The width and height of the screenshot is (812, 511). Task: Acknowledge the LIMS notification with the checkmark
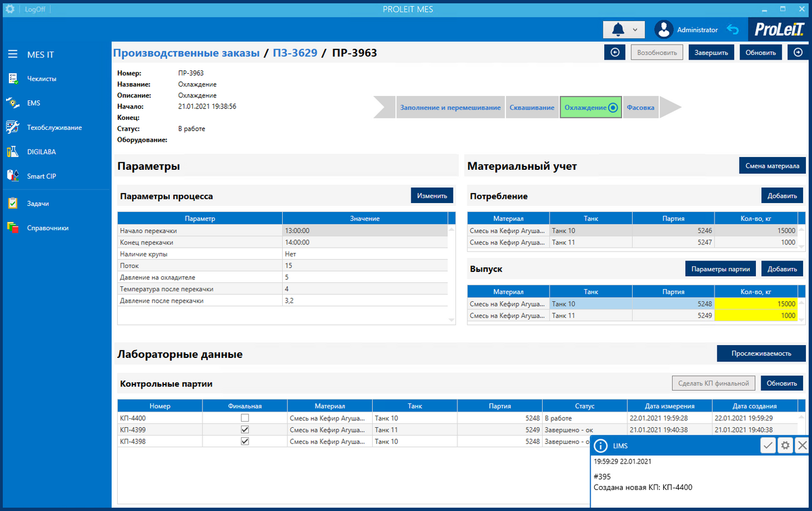[x=767, y=445]
